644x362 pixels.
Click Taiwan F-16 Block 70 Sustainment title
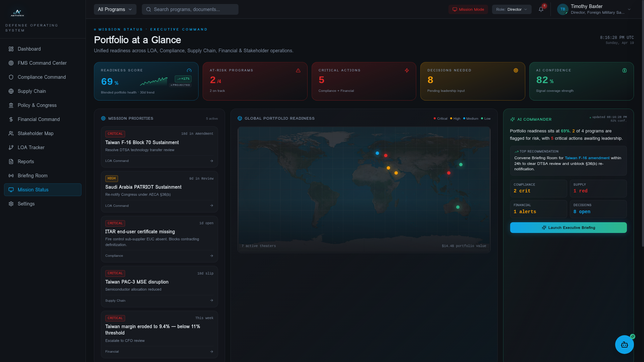[142, 142]
